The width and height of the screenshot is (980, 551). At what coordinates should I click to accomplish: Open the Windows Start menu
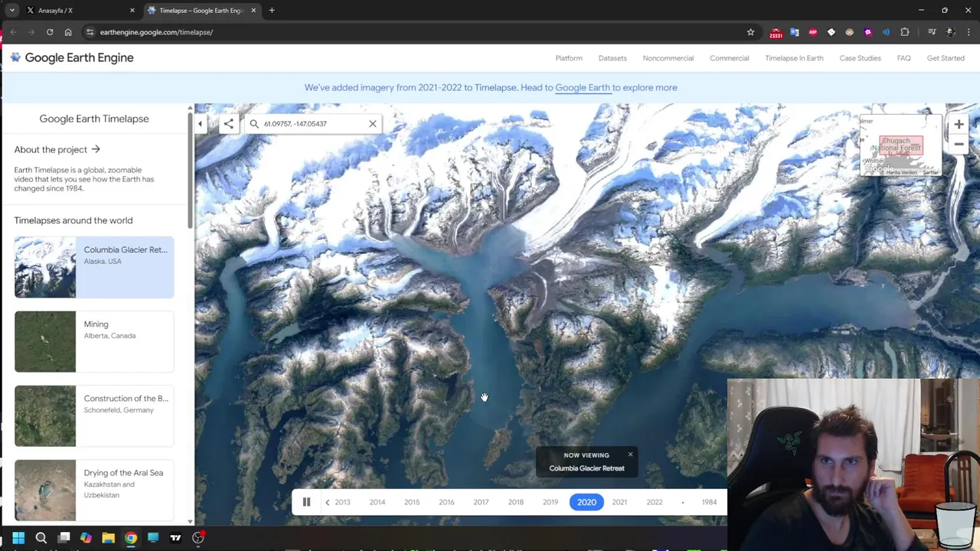(18, 538)
